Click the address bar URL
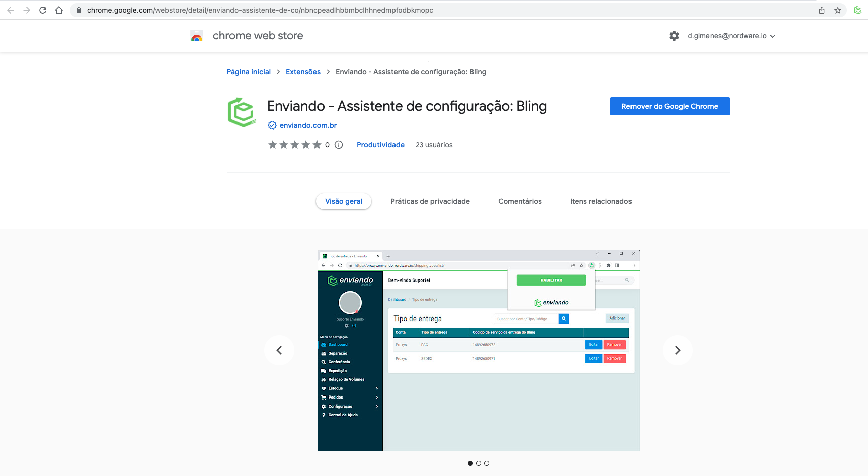The image size is (868, 476). click(260, 10)
